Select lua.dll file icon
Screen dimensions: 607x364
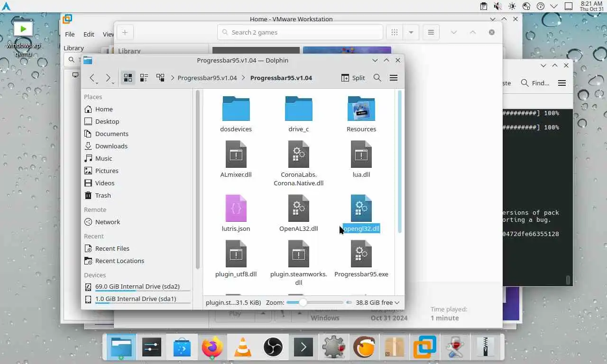pyautogui.click(x=361, y=154)
